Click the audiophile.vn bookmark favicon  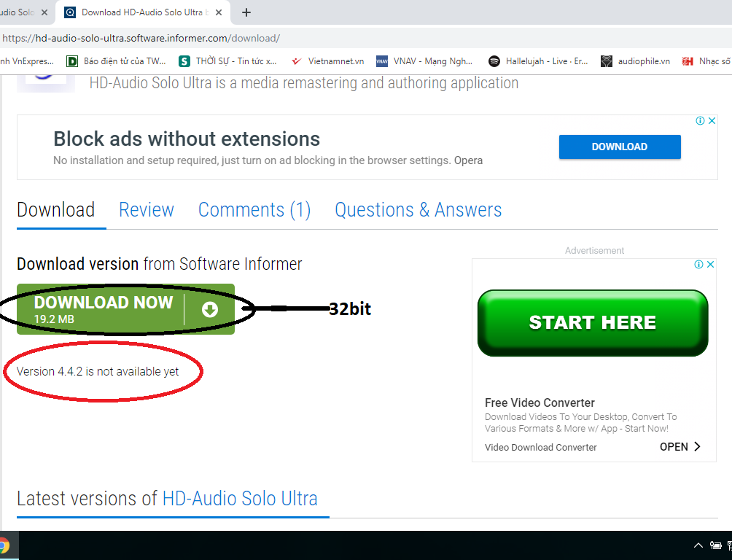coord(607,61)
